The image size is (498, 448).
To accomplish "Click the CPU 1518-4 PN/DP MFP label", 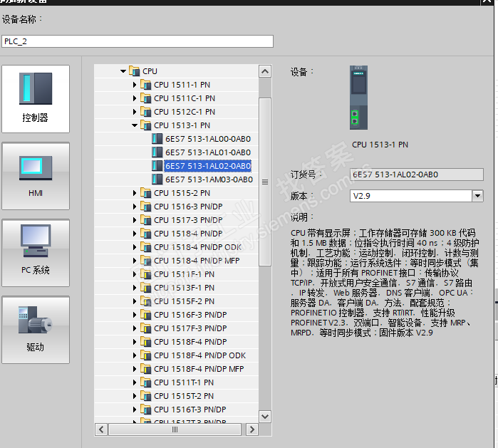I will click(x=197, y=261).
